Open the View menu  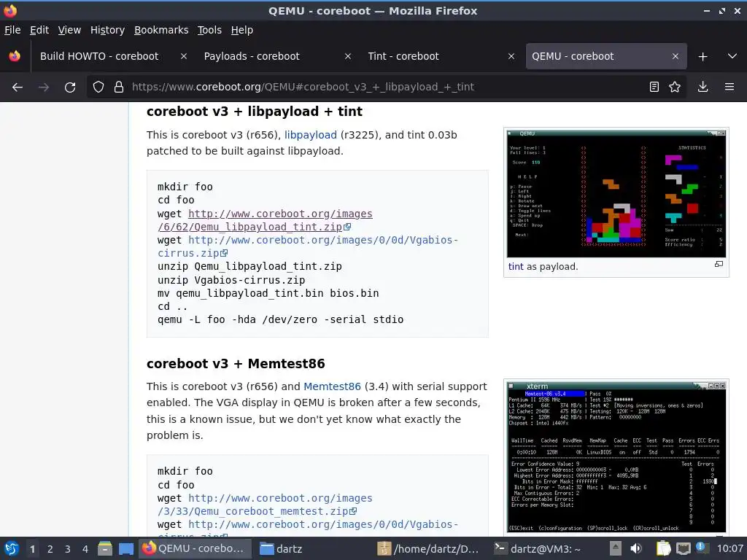(x=69, y=30)
